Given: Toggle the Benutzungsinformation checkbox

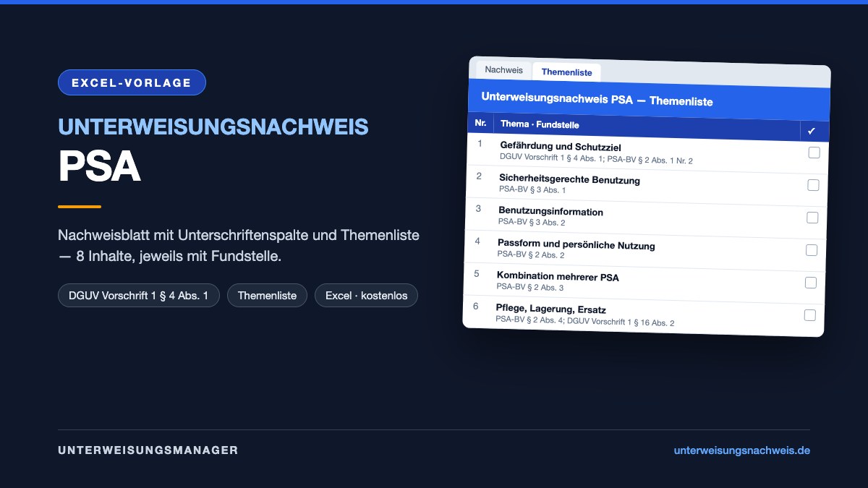Looking at the screenshot, I should [x=813, y=218].
